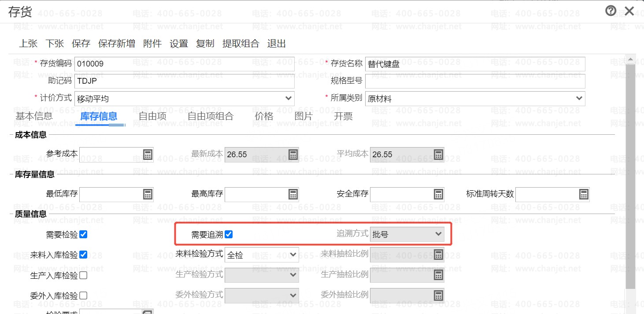The image size is (644, 314).
Task: Click 提取组合 in the toolbar
Action: [x=241, y=44]
